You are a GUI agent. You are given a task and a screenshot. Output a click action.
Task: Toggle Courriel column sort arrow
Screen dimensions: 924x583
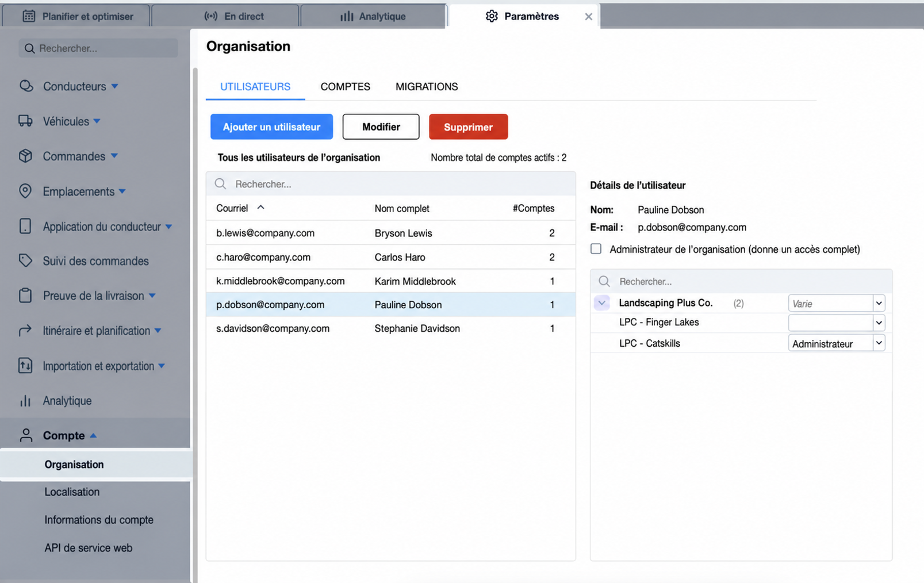[x=260, y=208]
